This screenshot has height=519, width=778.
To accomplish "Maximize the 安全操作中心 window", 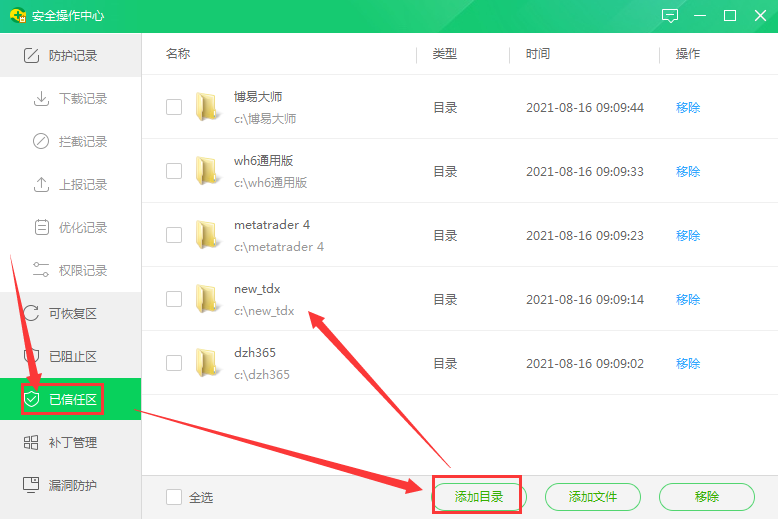I will tap(730, 16).
